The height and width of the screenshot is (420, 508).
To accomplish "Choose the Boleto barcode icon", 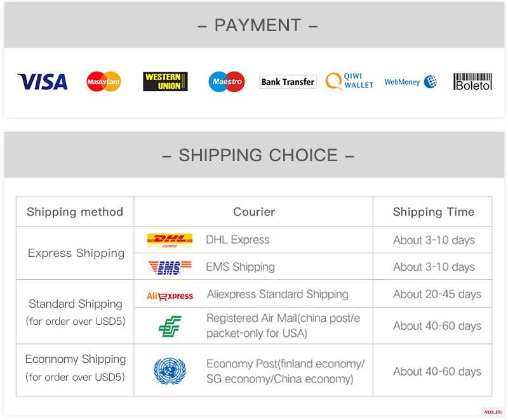I will coord(472,81).
